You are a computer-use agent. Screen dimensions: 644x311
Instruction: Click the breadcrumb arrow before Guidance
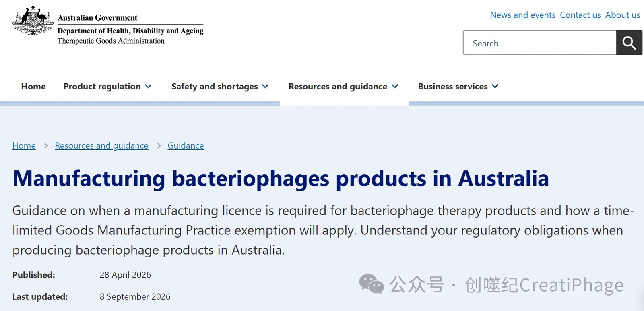[x=159, y=146]
